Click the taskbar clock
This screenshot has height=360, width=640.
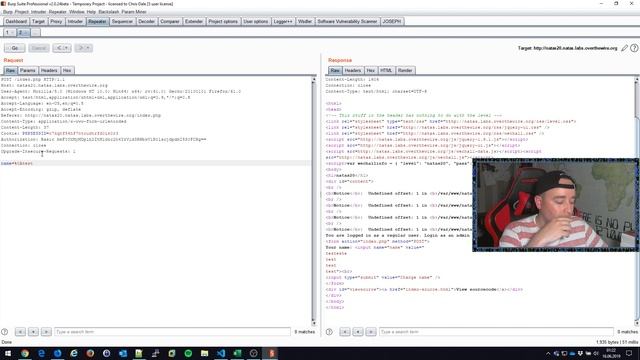point(611,353)
